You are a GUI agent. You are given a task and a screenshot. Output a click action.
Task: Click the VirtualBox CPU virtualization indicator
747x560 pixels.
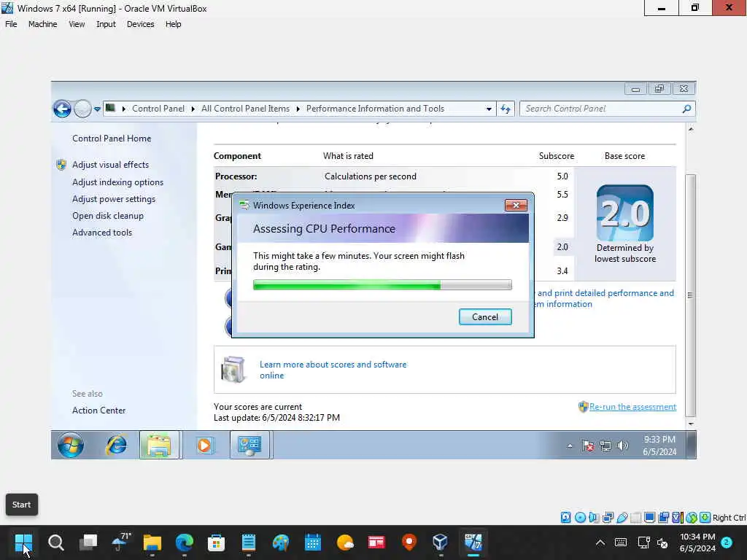[678, 518]
